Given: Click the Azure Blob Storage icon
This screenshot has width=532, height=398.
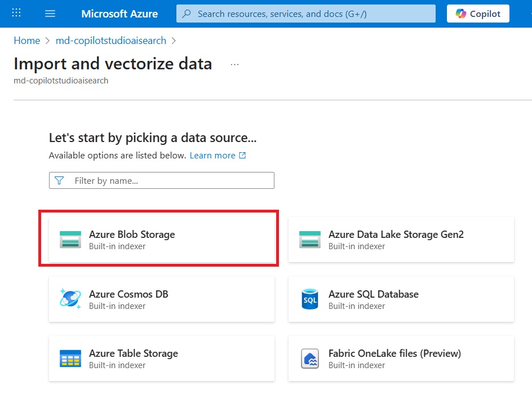Looking at the screenshot, I should point(70,240).
